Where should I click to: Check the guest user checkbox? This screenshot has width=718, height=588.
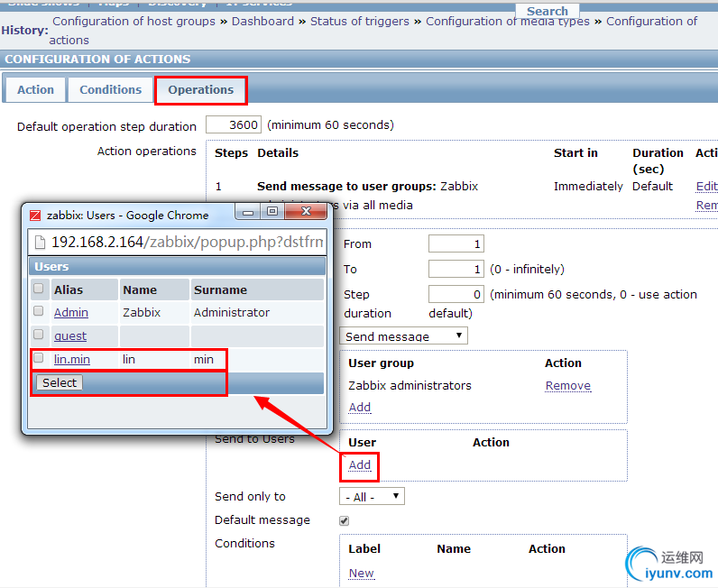tap(39, 335)
